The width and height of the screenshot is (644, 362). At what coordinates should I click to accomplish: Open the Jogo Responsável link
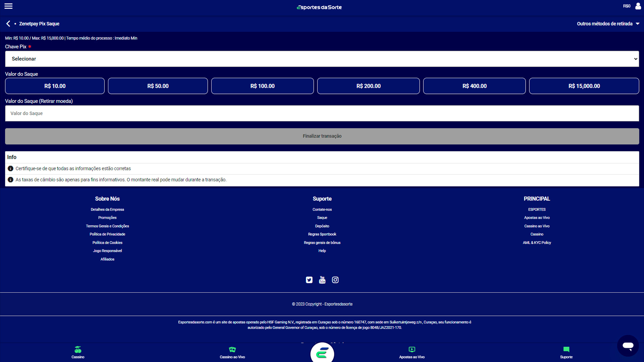[107, 251]
